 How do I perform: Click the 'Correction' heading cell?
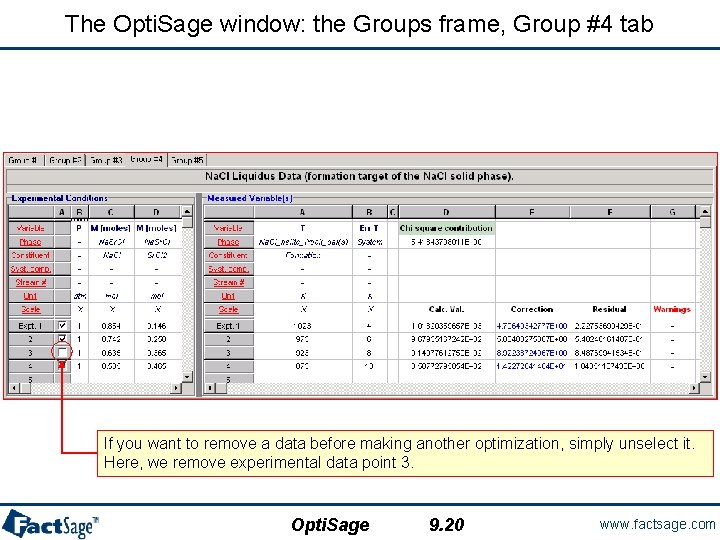(532, 309)
